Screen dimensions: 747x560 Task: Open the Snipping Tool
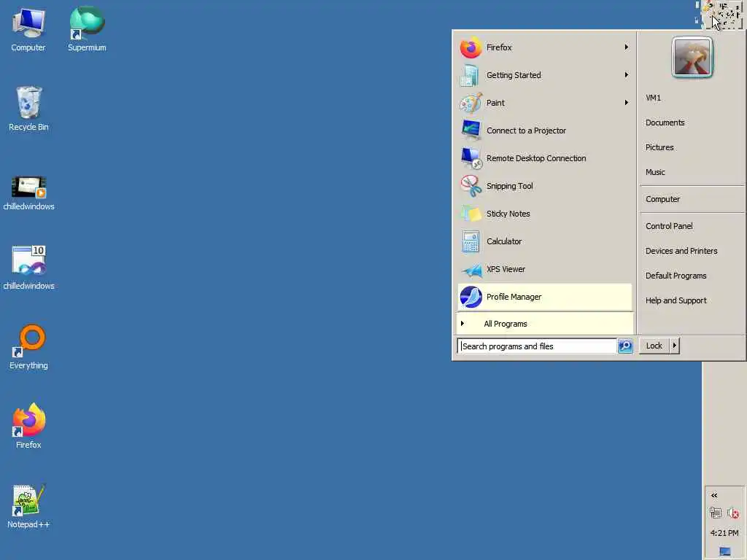(544, 186)
